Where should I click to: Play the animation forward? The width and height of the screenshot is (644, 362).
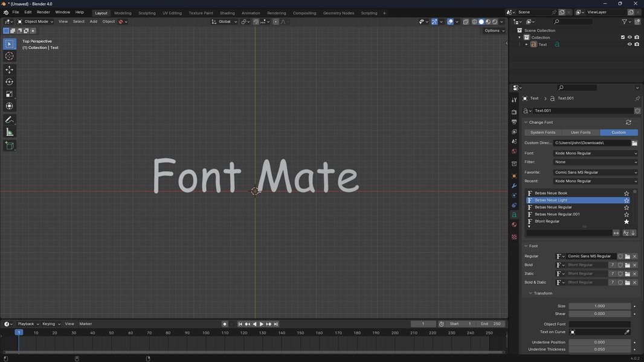[261, 324]
